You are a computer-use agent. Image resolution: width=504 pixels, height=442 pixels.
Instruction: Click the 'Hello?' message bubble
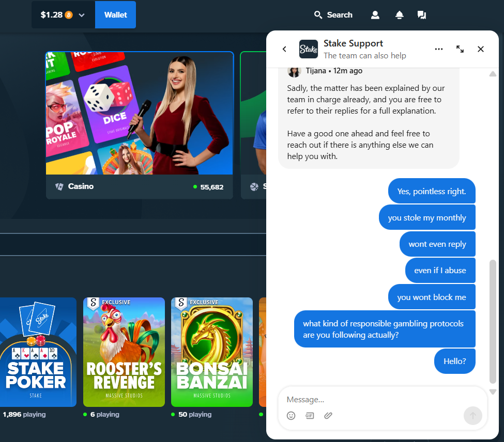[454, 361]
